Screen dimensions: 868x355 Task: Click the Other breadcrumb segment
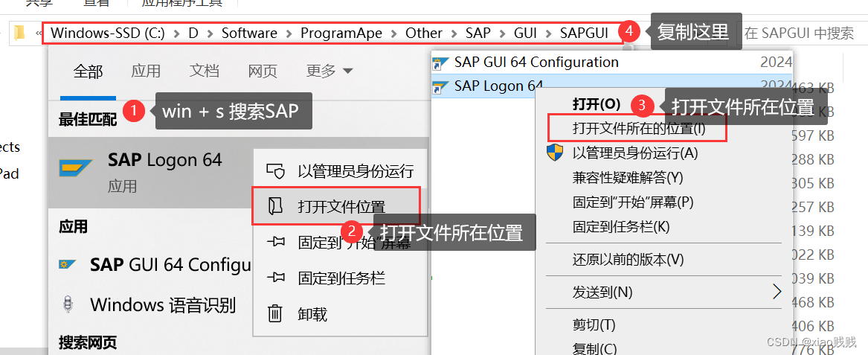tap(424, 33)
